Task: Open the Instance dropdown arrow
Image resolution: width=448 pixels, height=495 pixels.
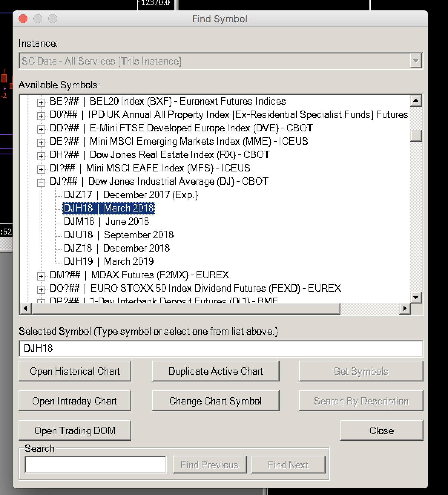Action: (416, 61)
